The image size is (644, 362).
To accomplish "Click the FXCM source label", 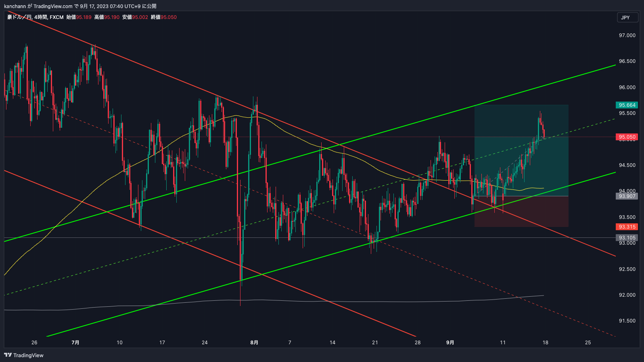I will click(56, 17).
